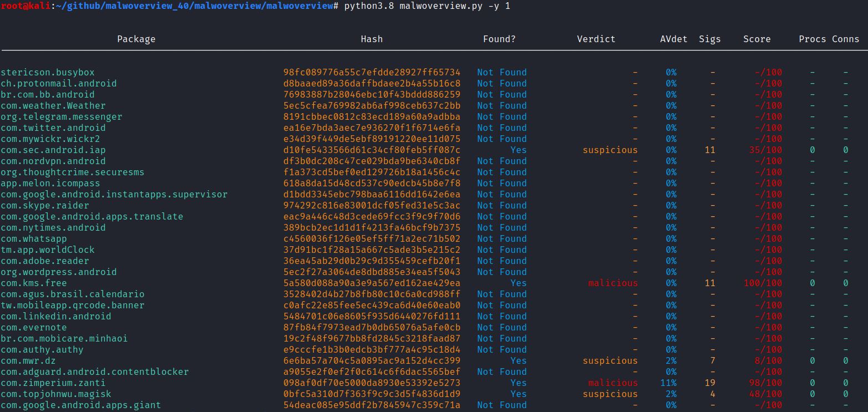Select com.whatsapp package name
The image size is (868, 412).
click(34, 238)
